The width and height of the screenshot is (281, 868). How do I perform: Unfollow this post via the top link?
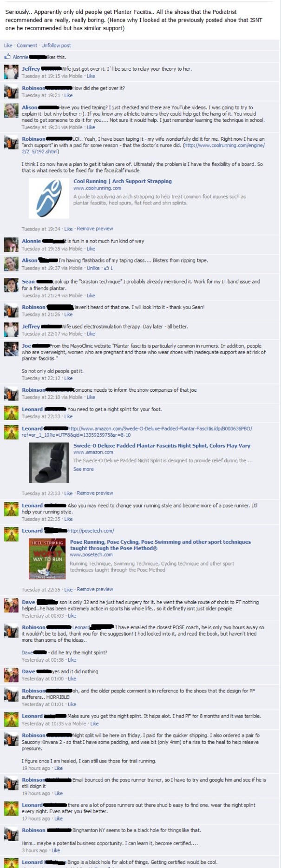coord(56,46)
